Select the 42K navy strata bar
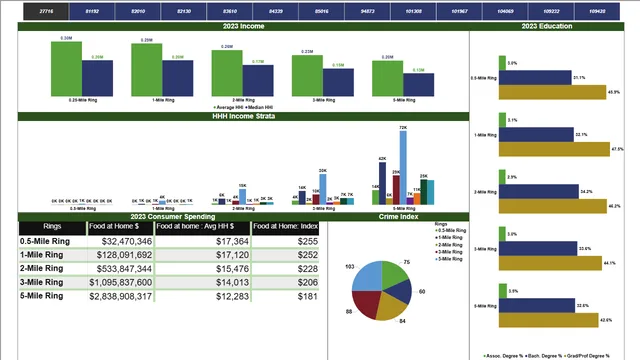Screen dimensions: 640x360 tap(382, 183)
